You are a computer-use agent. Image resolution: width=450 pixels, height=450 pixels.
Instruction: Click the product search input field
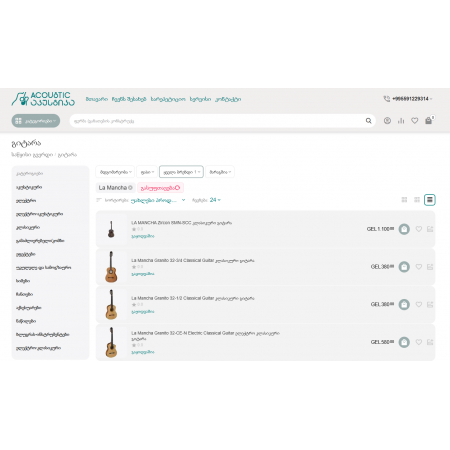pyautogui.click(x=217, y=121)
